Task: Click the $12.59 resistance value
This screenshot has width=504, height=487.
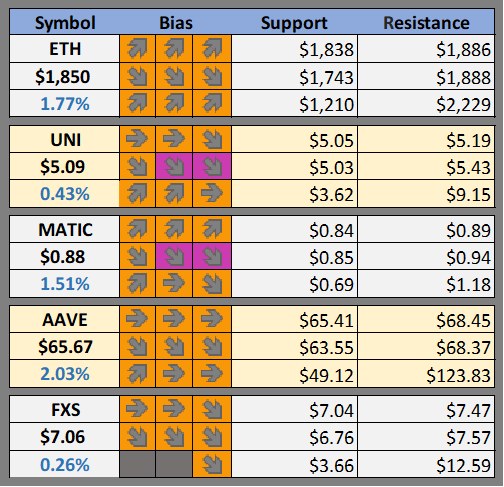Action: (463, 465)
